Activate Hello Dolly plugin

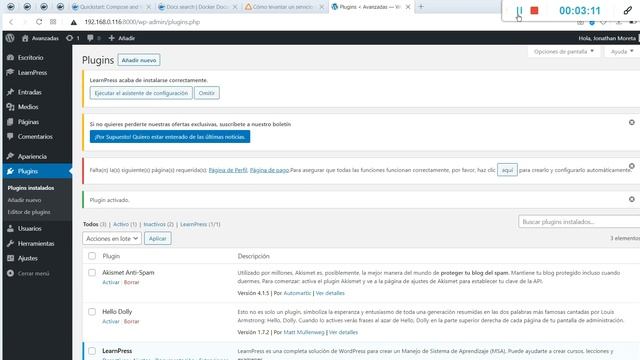tap(111, 321)
